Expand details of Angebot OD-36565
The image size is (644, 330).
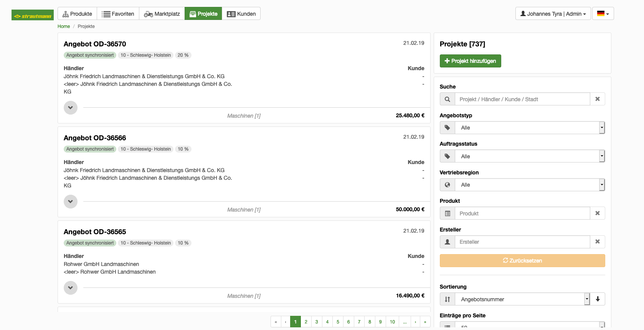point(71,288)
